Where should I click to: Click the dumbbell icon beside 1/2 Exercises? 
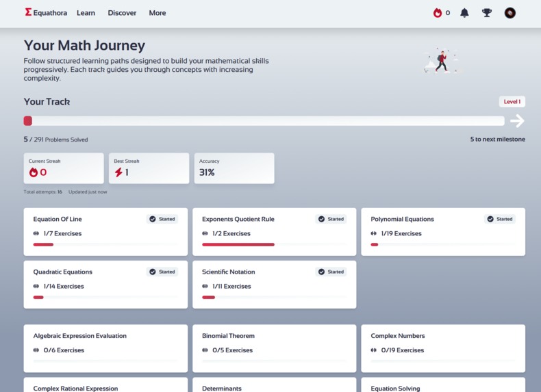pyautogui.click(x=205, y=233)
